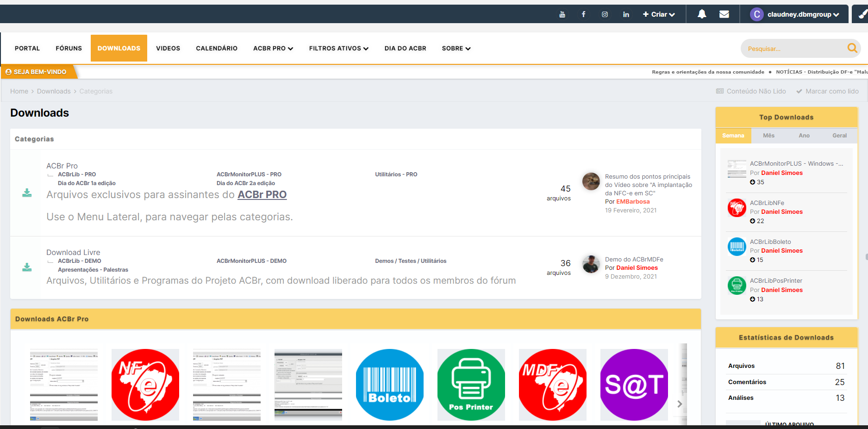Click the Download Livre category download icon
This screenshot has width=868, height=429.
pos(27,267)
